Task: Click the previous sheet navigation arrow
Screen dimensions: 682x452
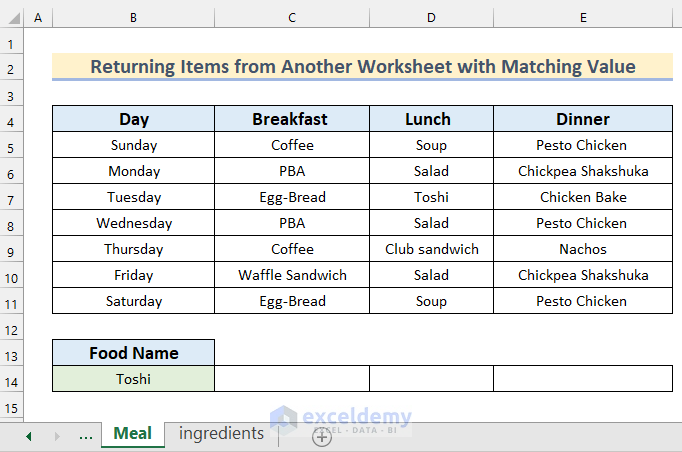Action: 28,436
